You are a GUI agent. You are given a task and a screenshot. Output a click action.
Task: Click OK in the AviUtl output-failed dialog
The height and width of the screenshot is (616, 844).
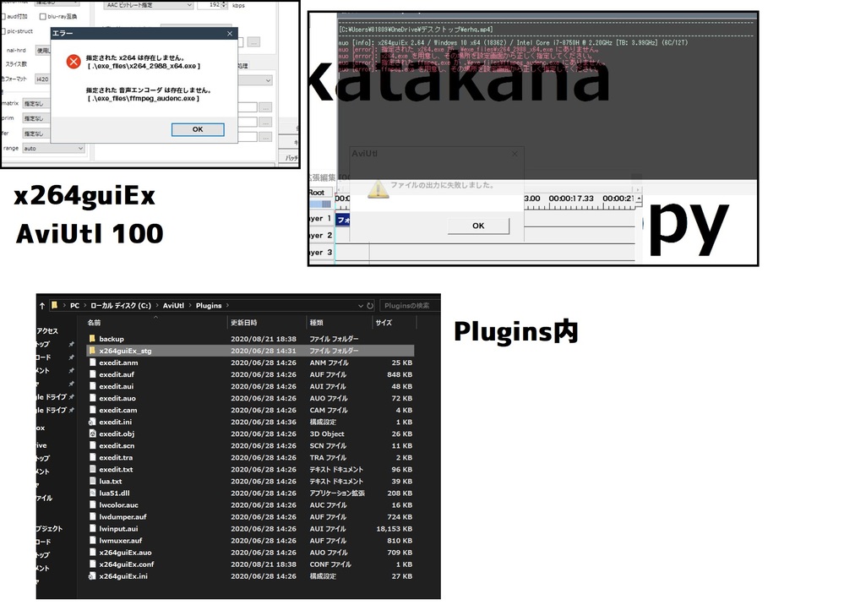coord(478,226)
